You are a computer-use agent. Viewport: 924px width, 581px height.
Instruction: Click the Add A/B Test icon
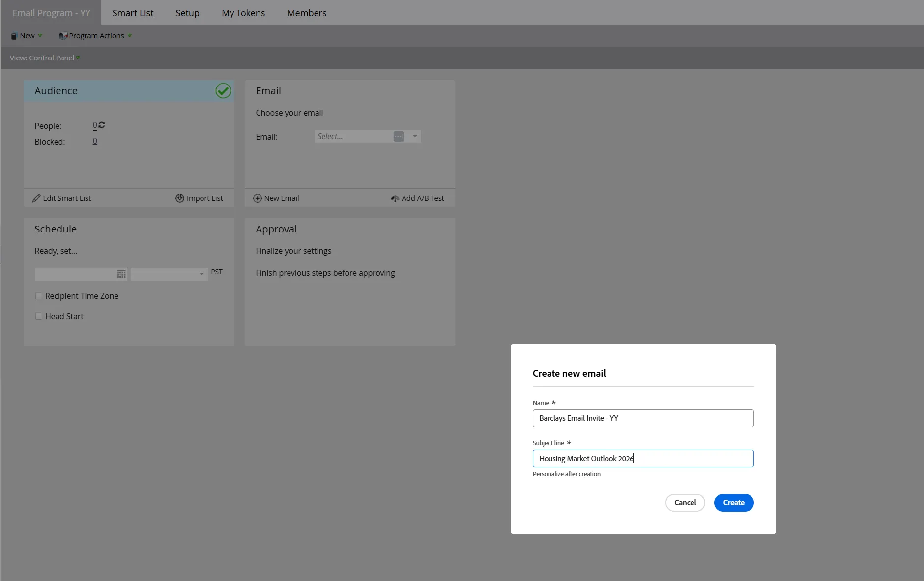[x=395, y=198]
